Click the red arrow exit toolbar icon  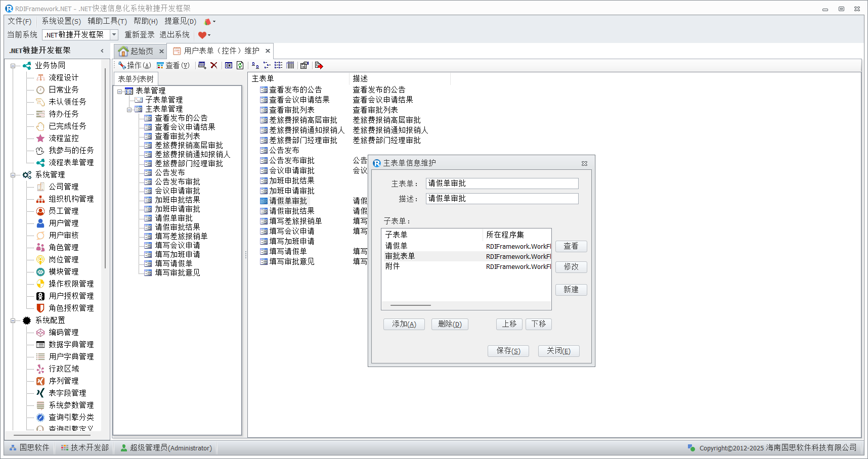pyautogui.click(x=319, y=65)
